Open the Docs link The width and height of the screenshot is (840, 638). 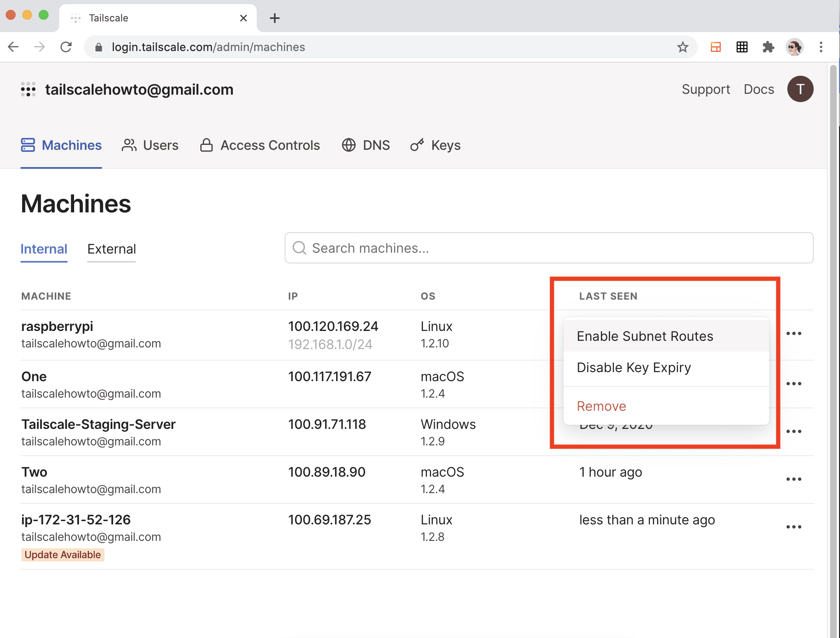[x=759, y=89]
